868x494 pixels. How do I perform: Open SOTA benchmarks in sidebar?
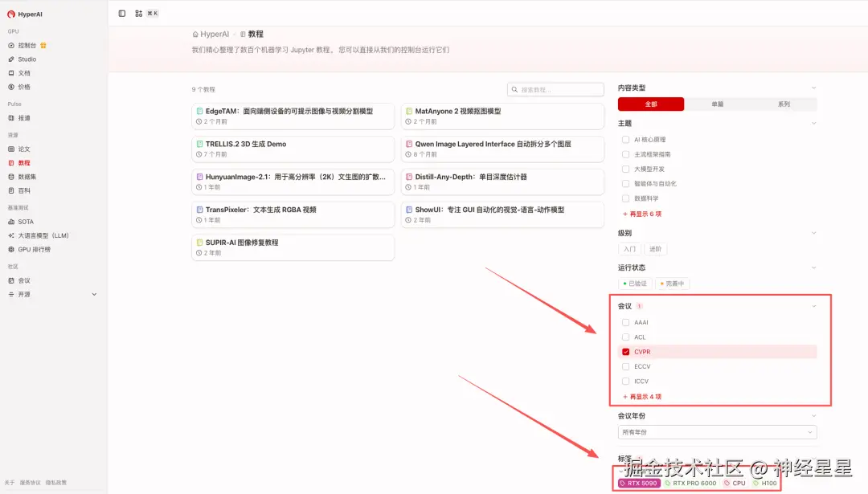(x=26, y=221)
